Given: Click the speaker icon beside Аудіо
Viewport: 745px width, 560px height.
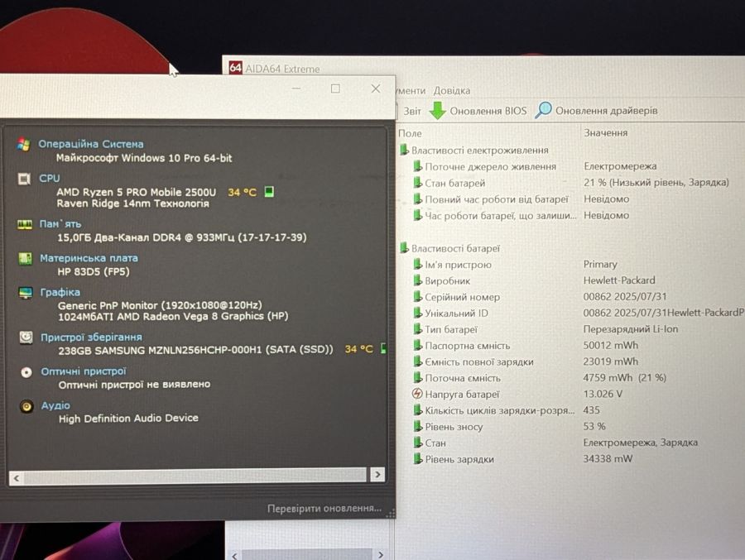Looking at the screenshot, I should (x=26, y=406).
